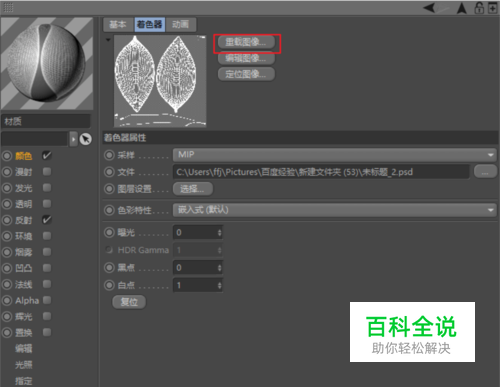The height and width of the screenshot is (387, 500).
Task: Switch to the 动画 tab
Action: 180,24
